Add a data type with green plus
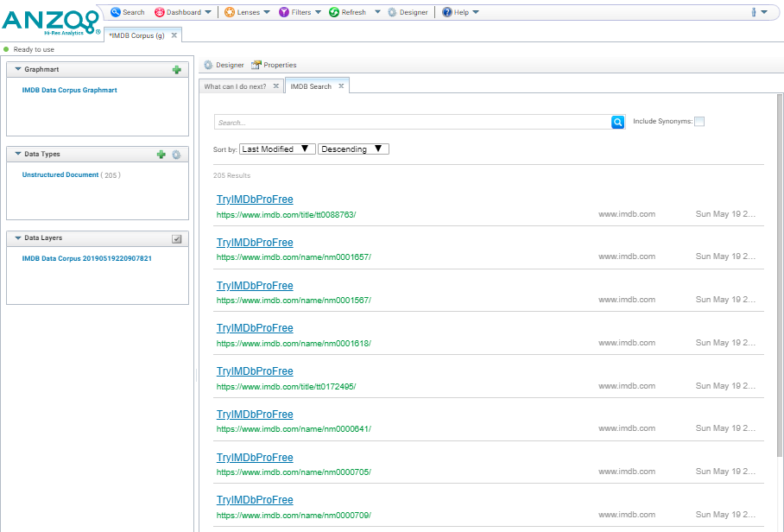 [161, 155]
